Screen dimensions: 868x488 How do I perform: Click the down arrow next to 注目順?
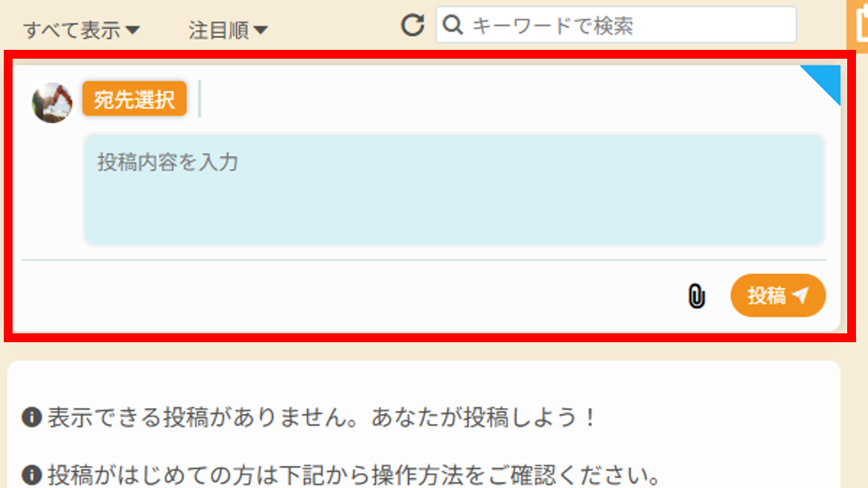coord(260,30)
